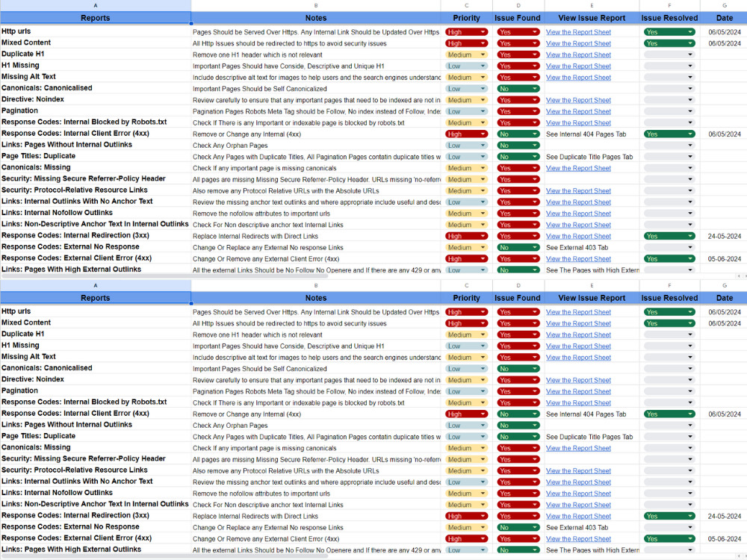
Task: Open View the Report Sheet link for Pagination in top sheet
Action: pos(578,111)
